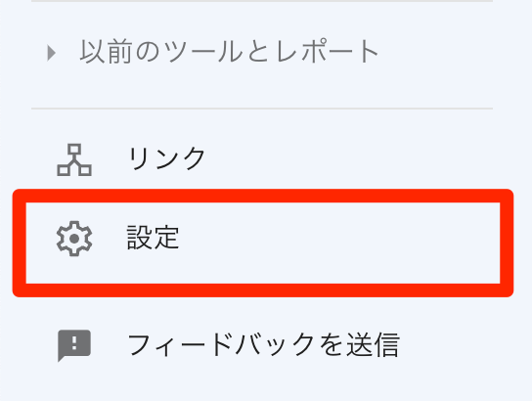This screenshot has height=401, width=532.
Task: Expand the 以前のツールとレポート section arrow
Action: [51, 53]
